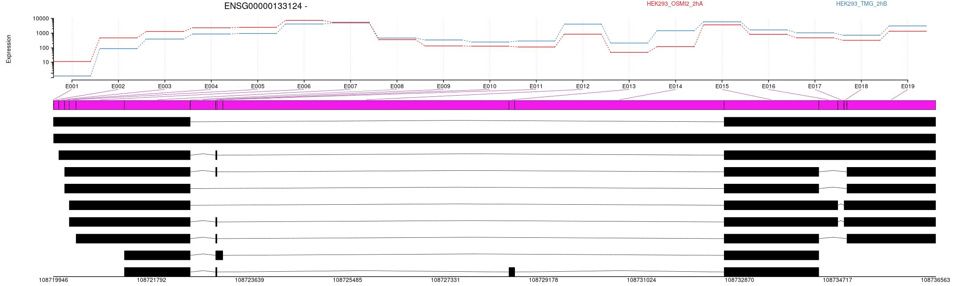The height and width of the screenshot is (286, 980).
Task: Click exon label E012
Action: (583, 86)
